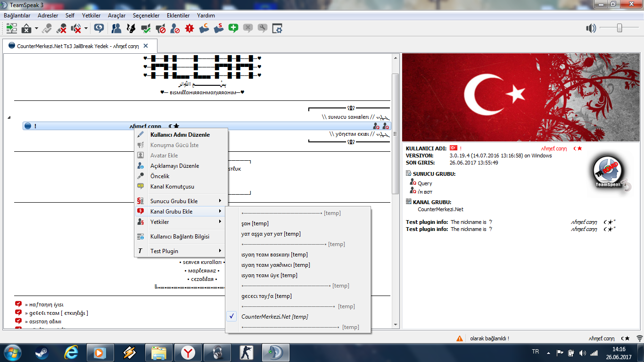644x362 pixels.
Task: Open the Self menu
Action: (x=70, y=16)
